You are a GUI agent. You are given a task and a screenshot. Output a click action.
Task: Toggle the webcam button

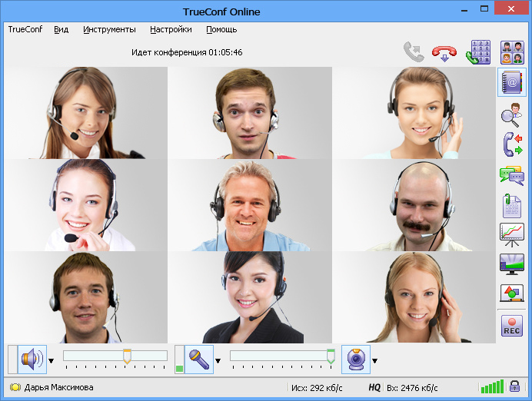[356, 360]
